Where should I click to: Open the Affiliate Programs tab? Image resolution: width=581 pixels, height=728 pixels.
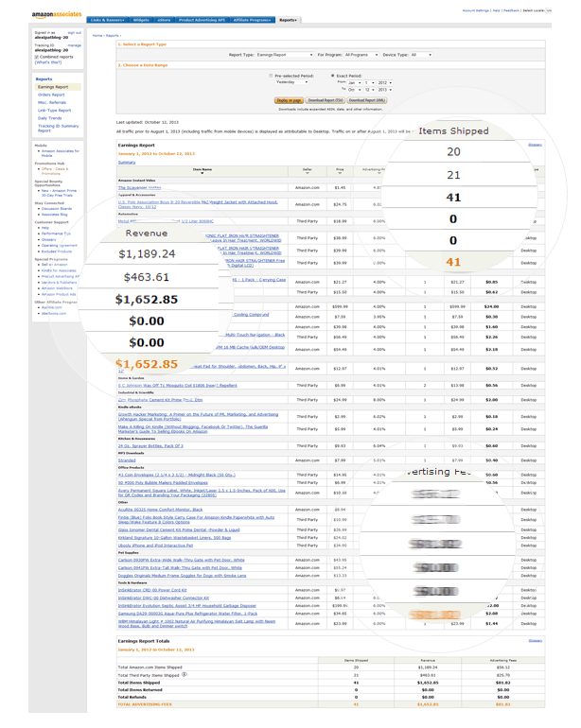pyautogui.click(x=252, y=20)
